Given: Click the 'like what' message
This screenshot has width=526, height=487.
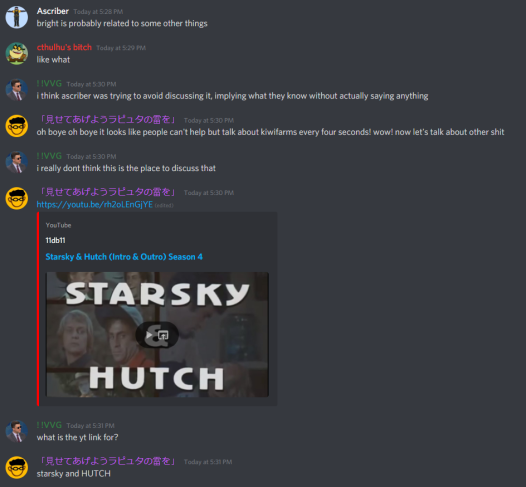Looking at the screenshot, I should point(53,60).
